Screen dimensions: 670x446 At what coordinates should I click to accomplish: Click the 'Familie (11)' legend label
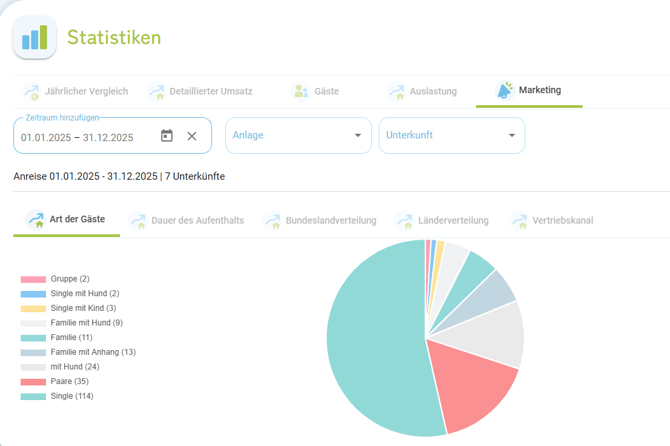tap(71, 337)
